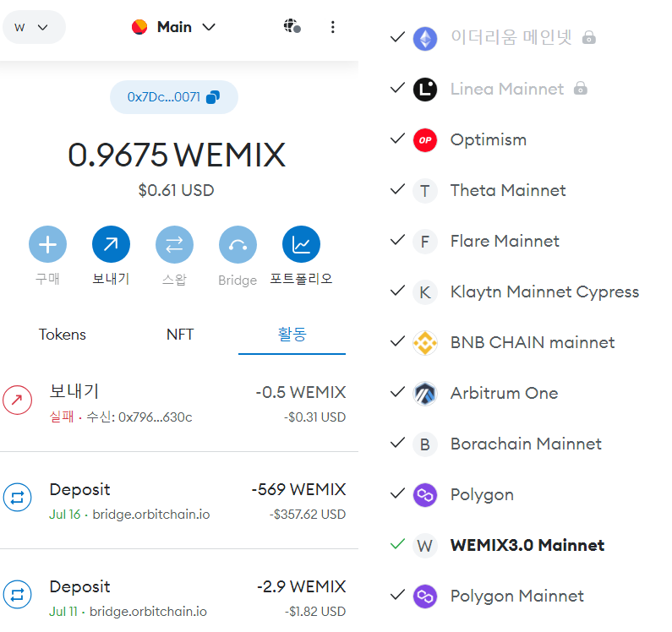Click the F icon for Flare Mainnet
This screenshot has height=632, width=672.
click(x=424, y=242)
